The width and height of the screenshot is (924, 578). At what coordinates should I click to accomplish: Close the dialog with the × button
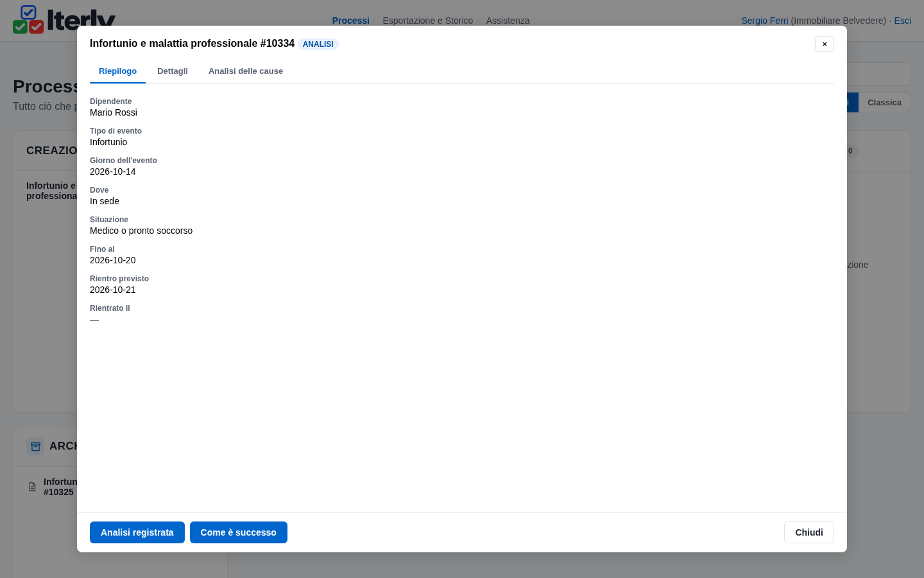coord(825,44)
